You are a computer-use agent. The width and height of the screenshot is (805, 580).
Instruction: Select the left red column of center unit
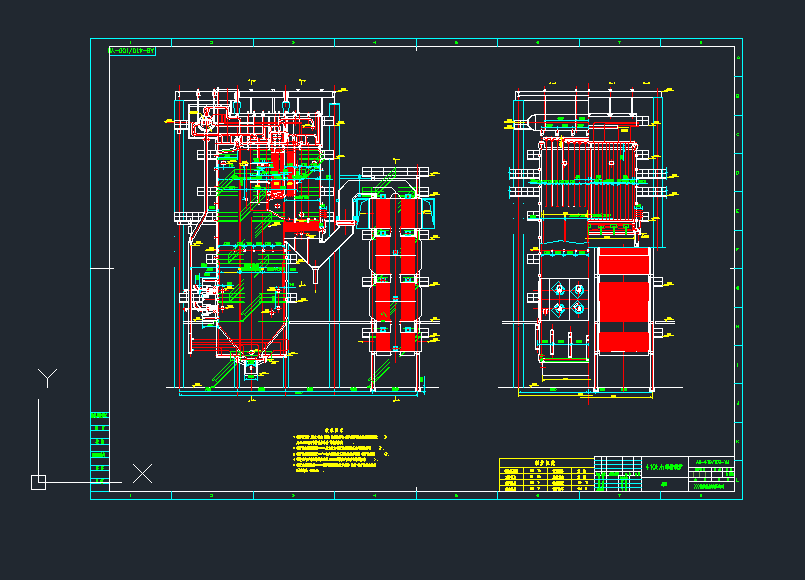(383, 272)
